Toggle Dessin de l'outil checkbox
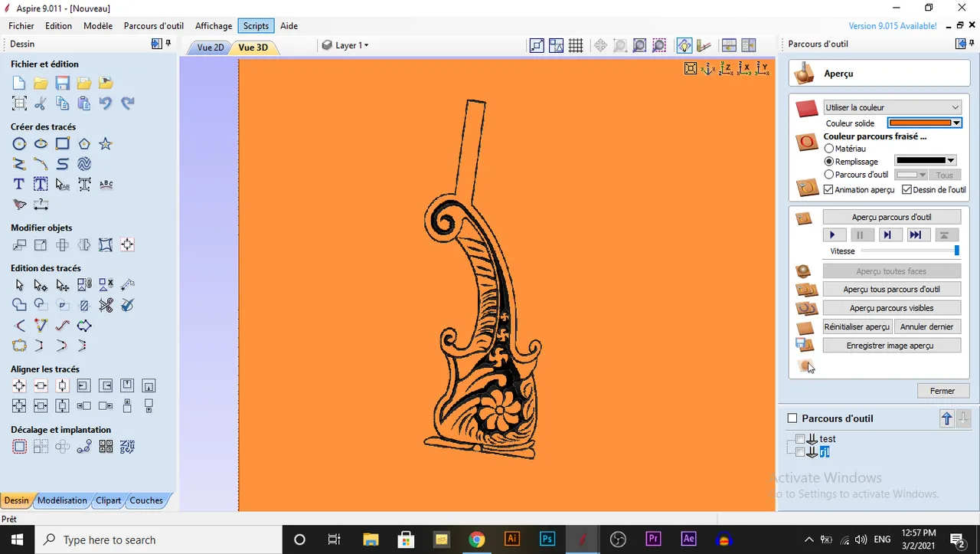 point(907,189)
